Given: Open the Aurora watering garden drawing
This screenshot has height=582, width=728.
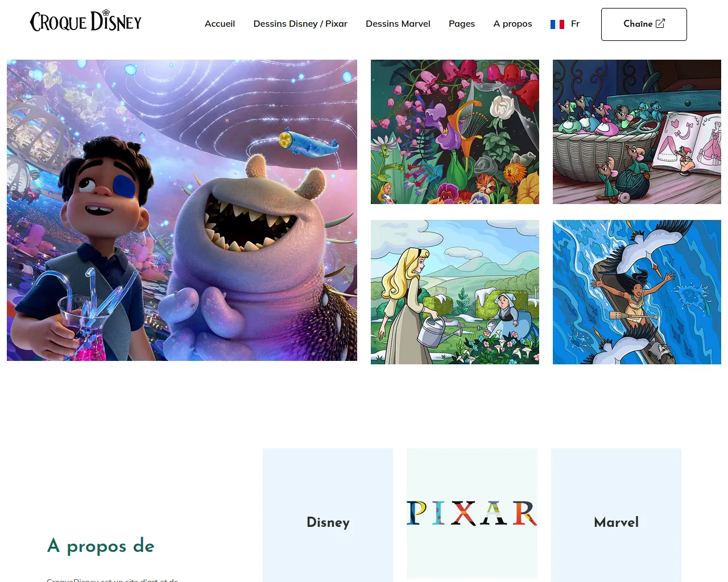Looking at the screenshot, I should click(x=455, y=292).
